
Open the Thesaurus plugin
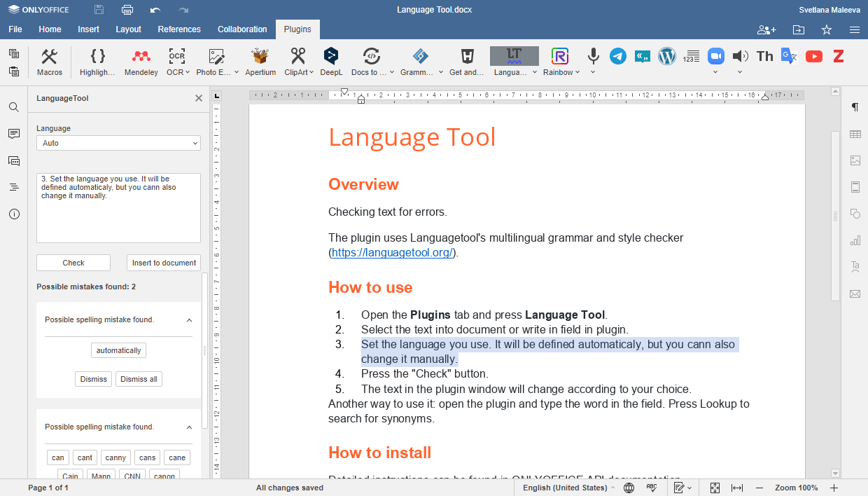pos(765,56)
